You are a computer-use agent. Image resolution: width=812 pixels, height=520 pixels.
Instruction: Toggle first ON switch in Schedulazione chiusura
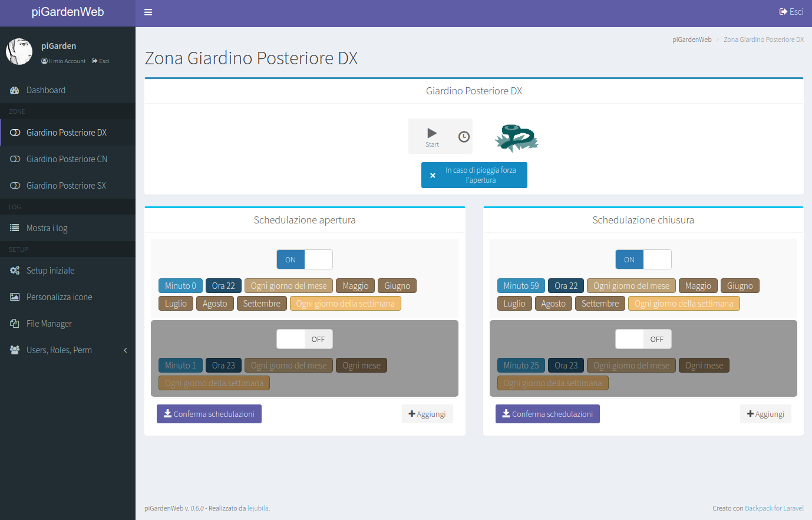click(x=643, y=259)
